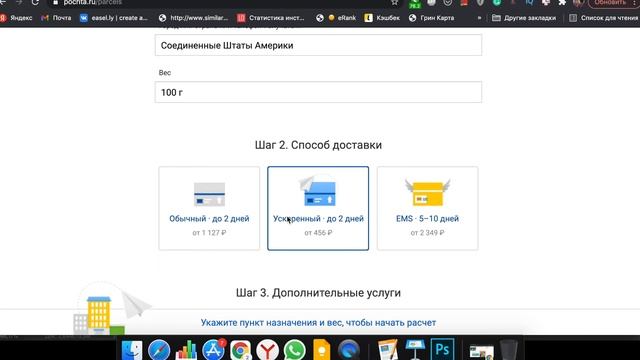Open the Numbers app in dock
Screen dimensions: 640x360
[186, 350]
